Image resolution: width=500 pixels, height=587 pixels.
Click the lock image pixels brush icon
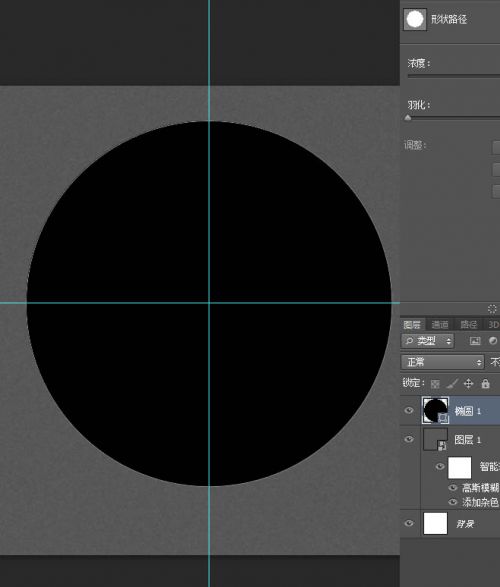click(x=452, y=384)
